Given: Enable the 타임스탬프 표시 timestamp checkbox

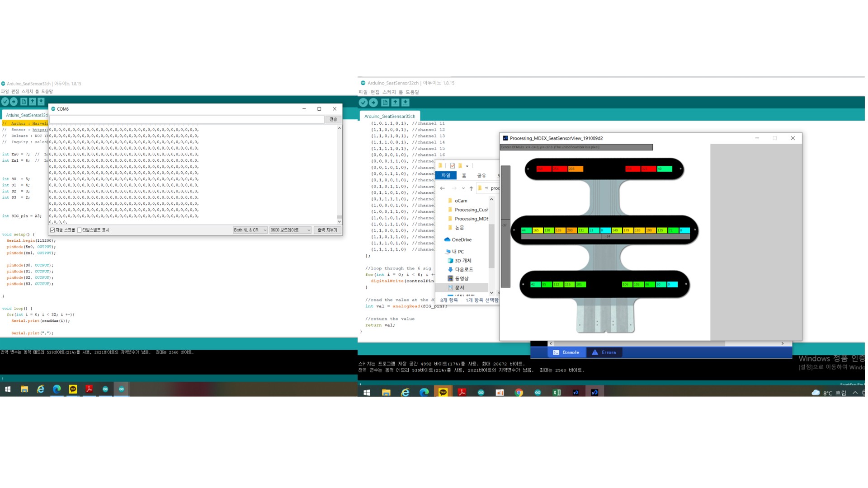Looking at the screenshot, I should (80, 230).
